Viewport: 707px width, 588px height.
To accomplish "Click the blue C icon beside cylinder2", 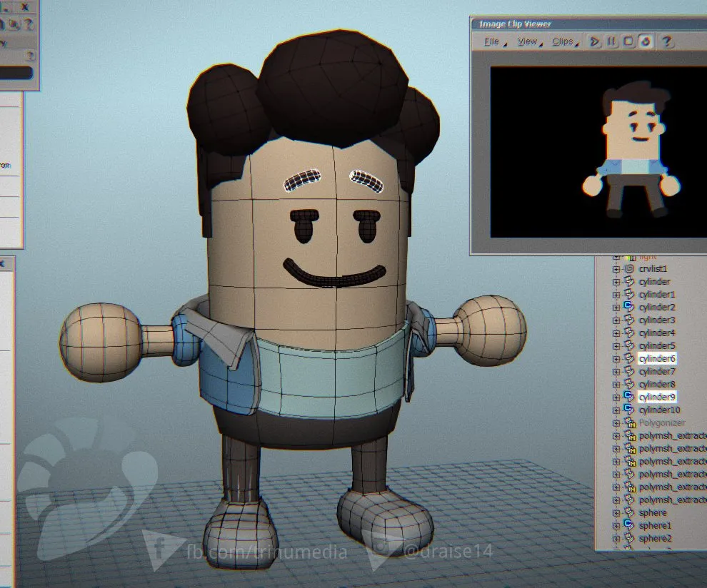I will pyautogui.click(x=629, y=307).
